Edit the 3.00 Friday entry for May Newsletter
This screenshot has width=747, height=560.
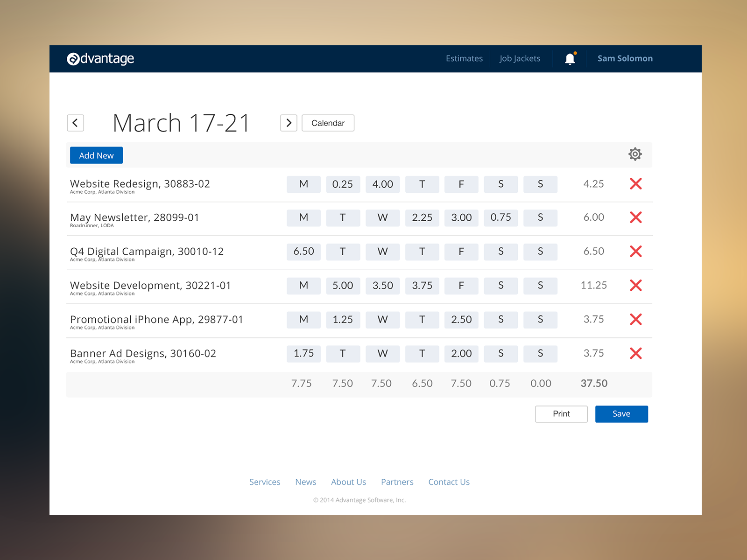click(x=461, y=218)
